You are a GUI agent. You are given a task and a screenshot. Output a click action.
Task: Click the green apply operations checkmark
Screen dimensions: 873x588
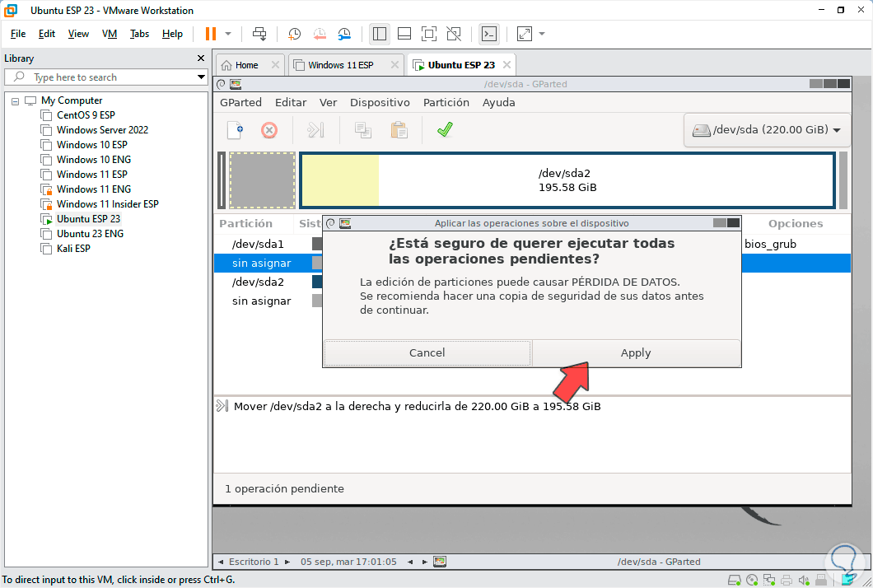pyautogui.click(x=445, y=130)
